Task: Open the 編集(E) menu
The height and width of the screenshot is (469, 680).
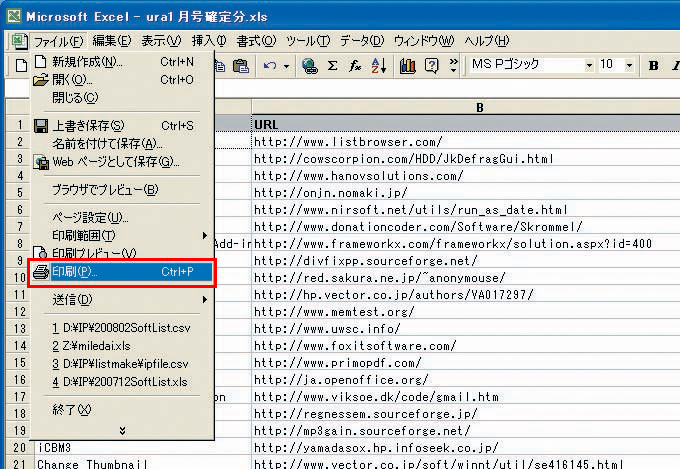Action: click(111, 41)
